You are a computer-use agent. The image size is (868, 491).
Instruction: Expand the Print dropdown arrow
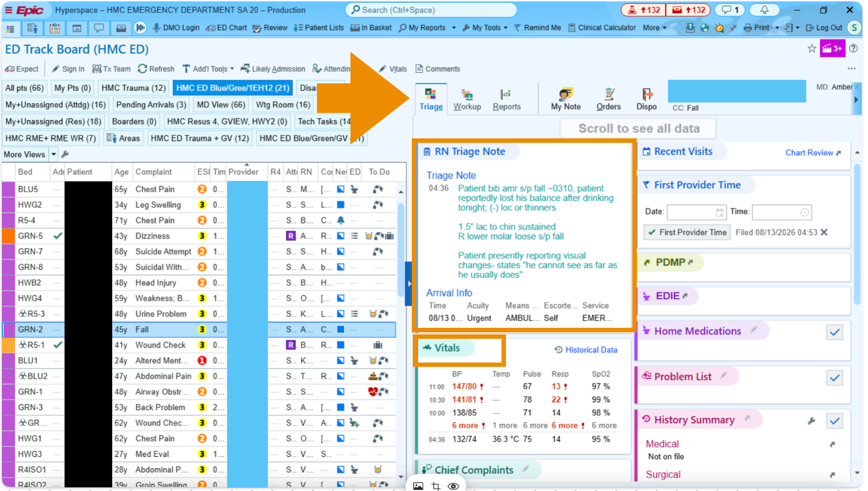tap(777, 28)
